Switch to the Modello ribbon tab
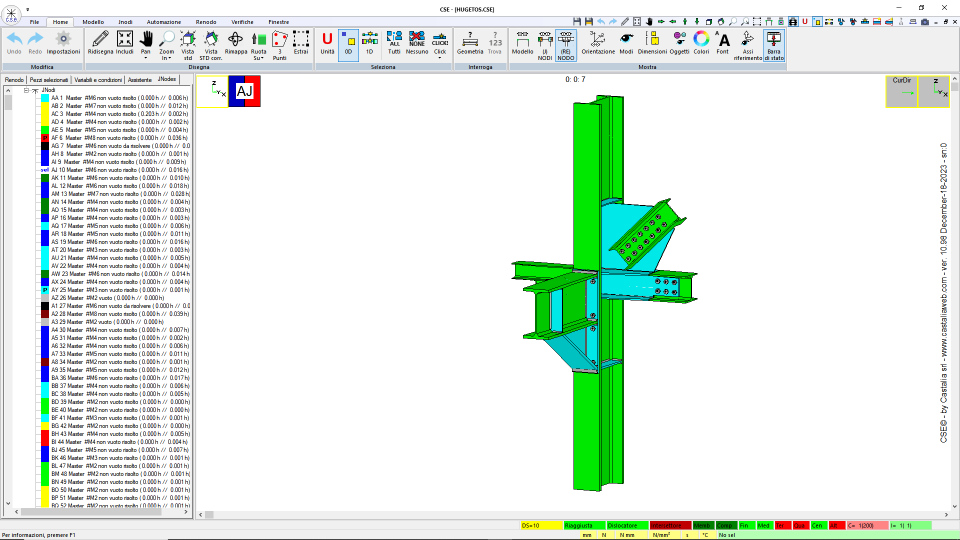 pyautogui.click(x=93, y=22)
